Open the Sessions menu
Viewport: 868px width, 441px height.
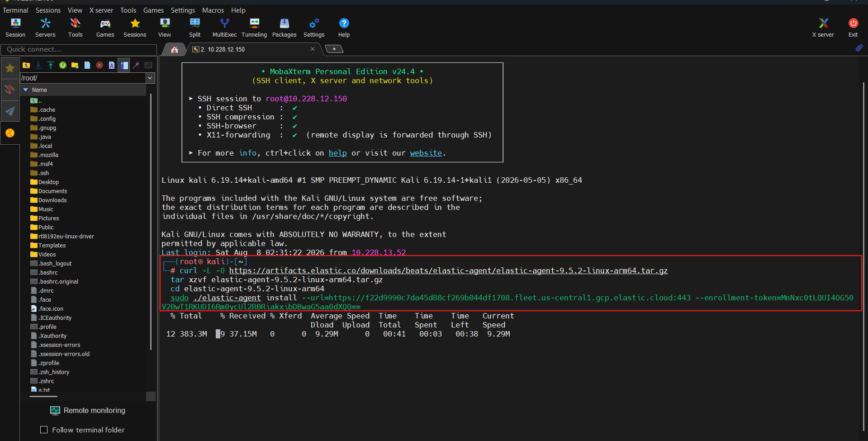(x=48, y=10)
